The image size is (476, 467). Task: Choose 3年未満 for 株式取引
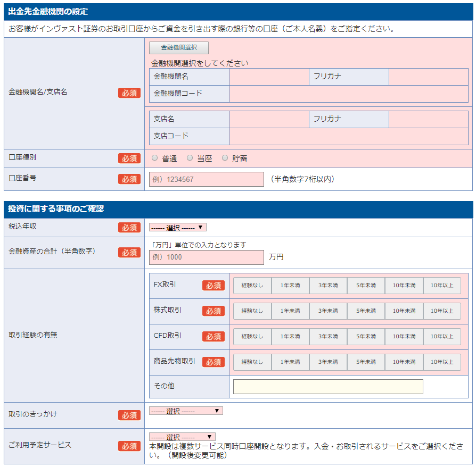pos(328,311)
